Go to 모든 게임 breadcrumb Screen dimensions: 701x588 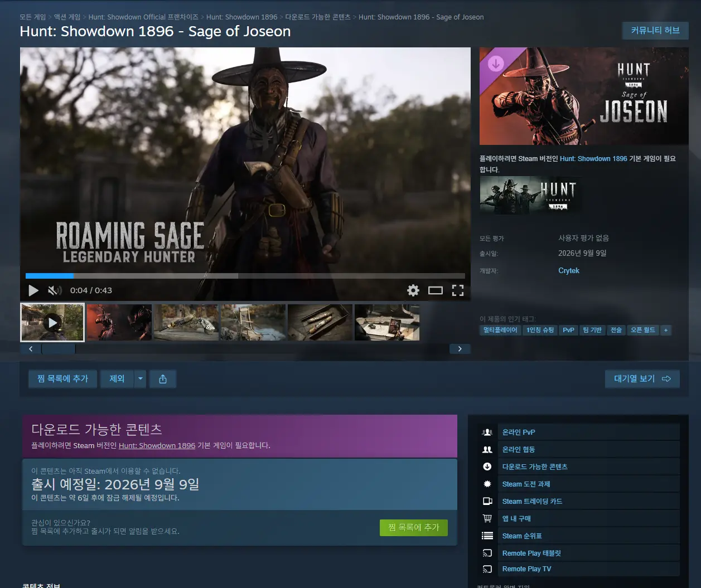point(33,17)
